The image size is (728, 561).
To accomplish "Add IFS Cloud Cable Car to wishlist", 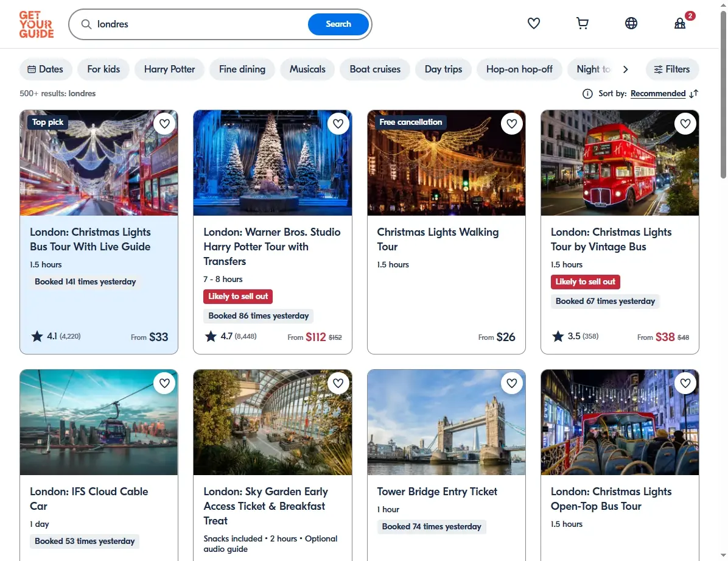I will pyautogui.click(x=164, y=383).
